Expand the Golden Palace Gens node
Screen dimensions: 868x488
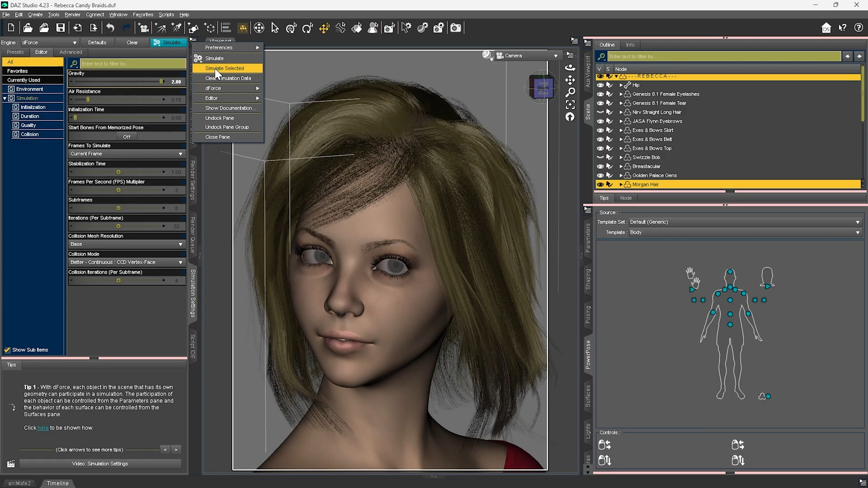[621, 175]
